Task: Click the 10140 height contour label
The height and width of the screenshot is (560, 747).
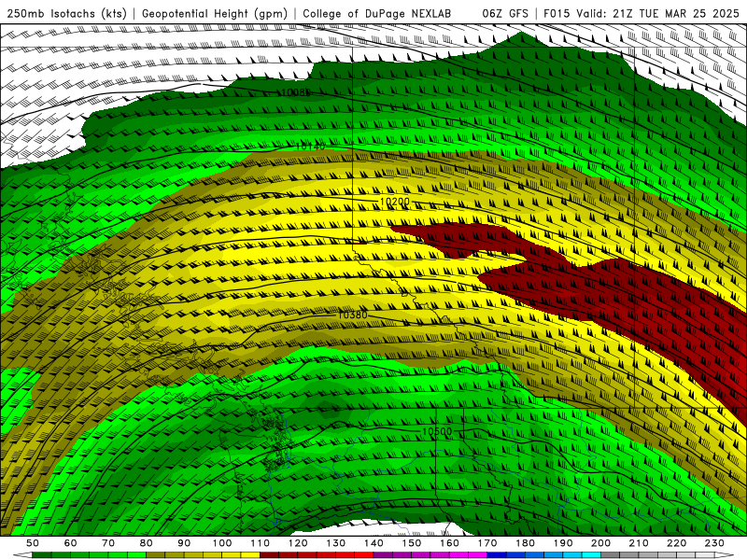Action: click(311, 147)
